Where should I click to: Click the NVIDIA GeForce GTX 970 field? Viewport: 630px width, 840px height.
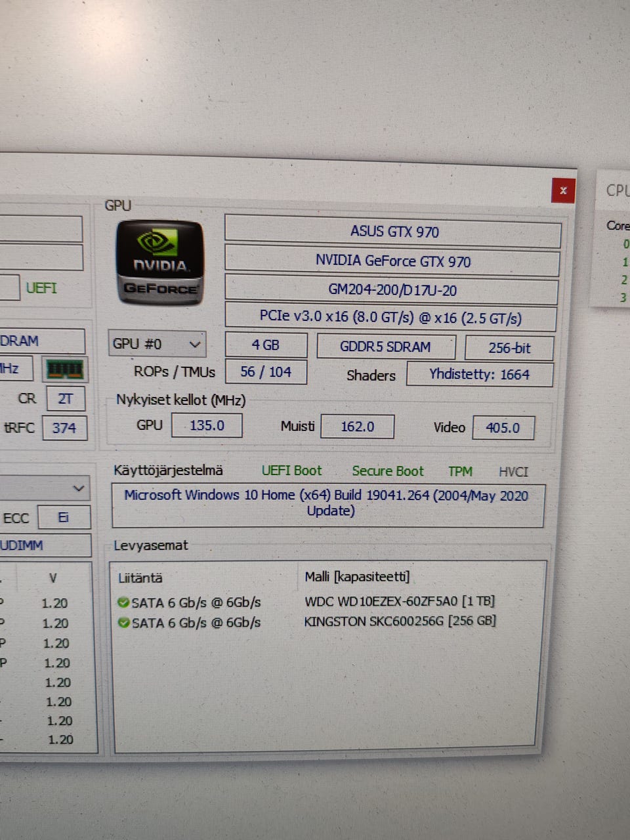(x=392, y=261)
